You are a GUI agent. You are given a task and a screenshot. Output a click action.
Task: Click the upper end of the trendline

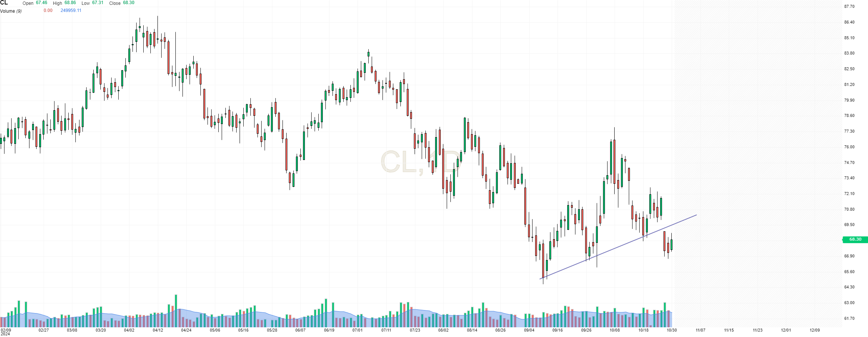tap(696, 215)
